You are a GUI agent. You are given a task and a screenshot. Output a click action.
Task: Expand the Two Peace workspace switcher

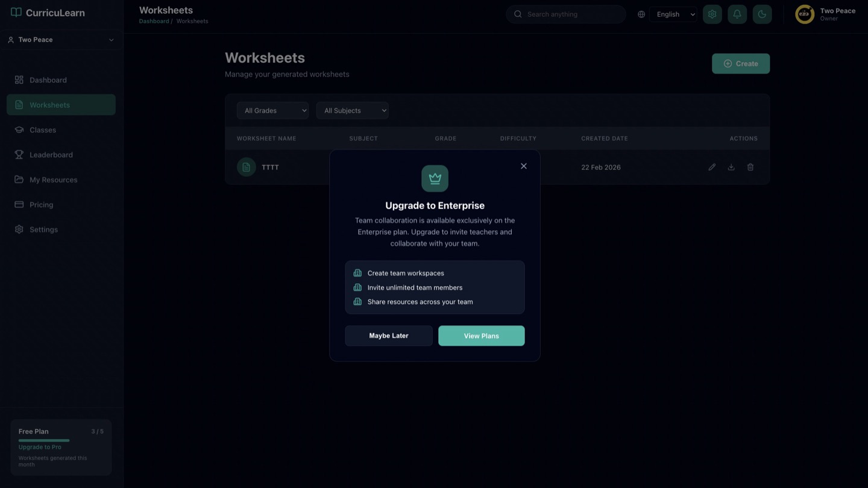(61, 40)
